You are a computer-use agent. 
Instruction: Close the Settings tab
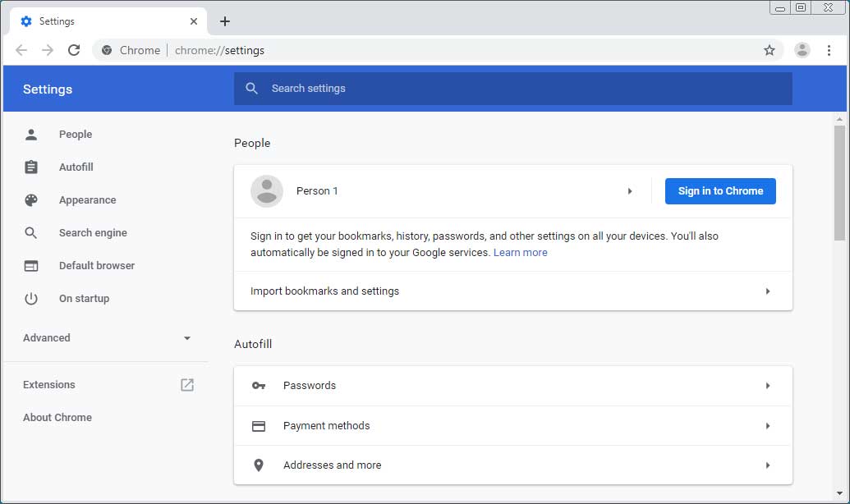194,21
